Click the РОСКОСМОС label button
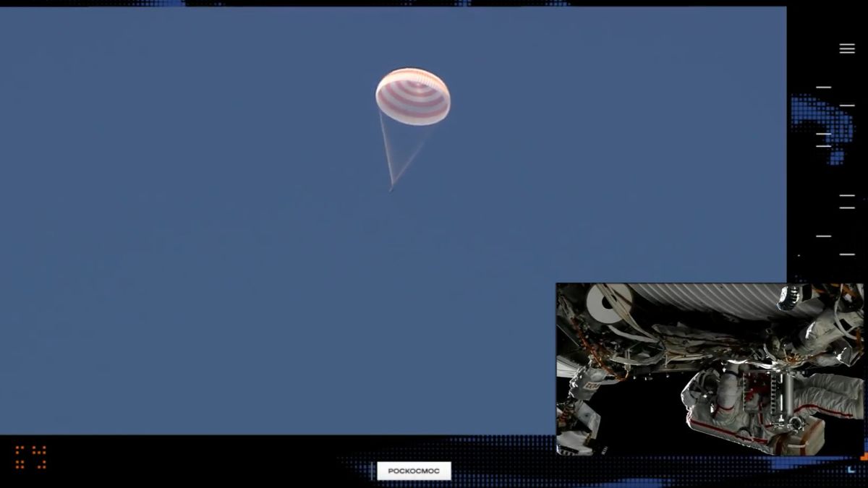 pyautogui.click(x=414, y=471)
